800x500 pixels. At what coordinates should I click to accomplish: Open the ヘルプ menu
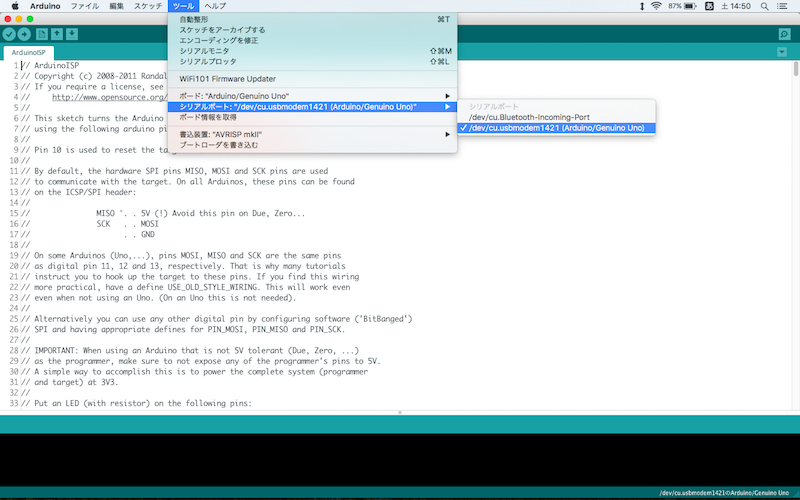(x=215, y=6)
